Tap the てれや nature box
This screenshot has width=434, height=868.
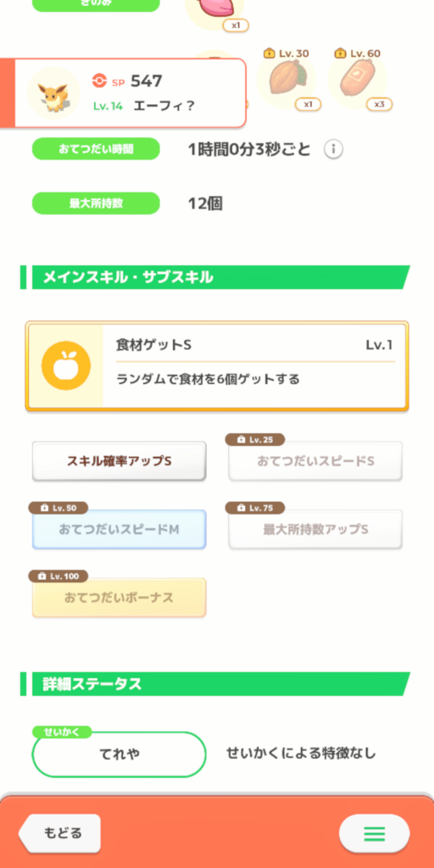pos(119,754)
